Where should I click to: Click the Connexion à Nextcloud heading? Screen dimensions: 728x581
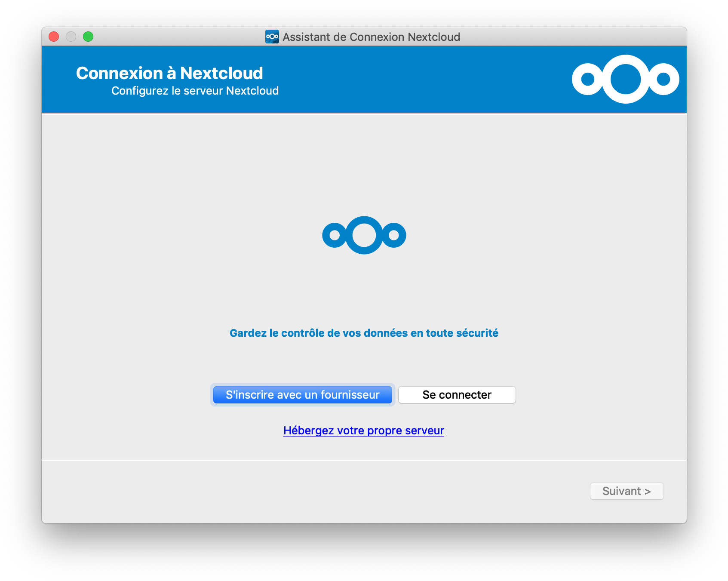coord(169,73)
